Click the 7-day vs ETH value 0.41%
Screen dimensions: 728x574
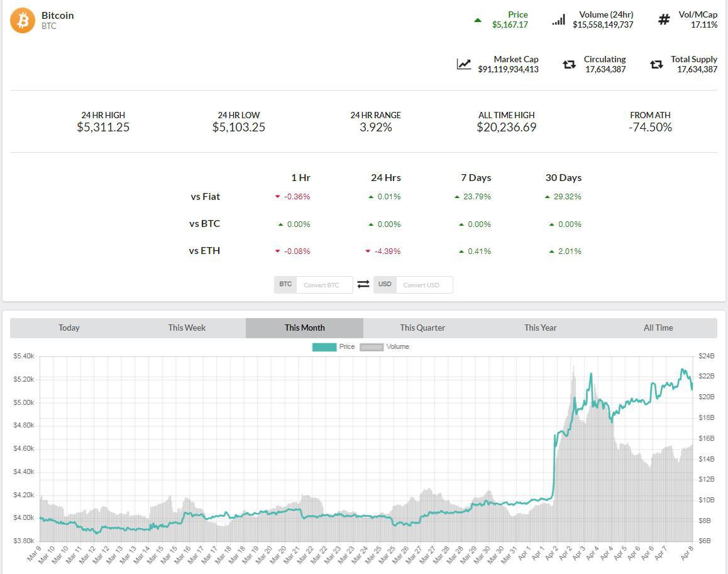[479, 251]
